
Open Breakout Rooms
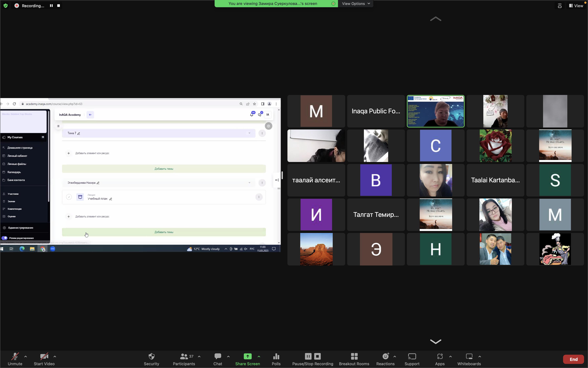(354, 359)
